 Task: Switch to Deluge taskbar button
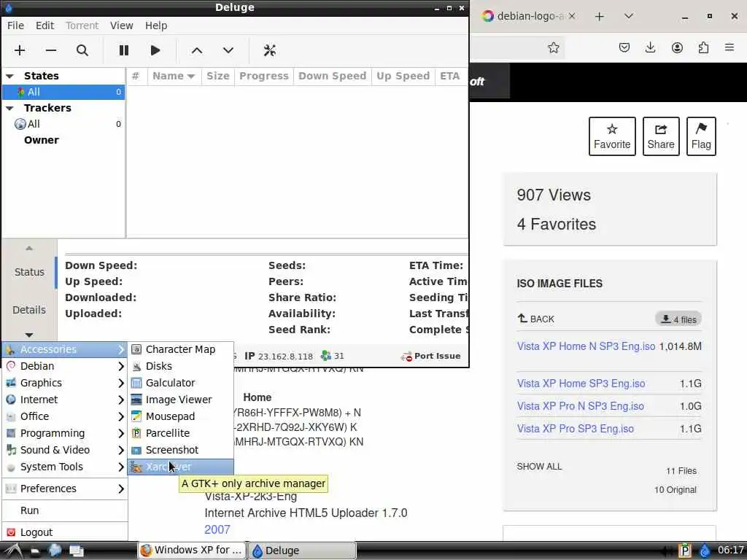coord(302,551)
